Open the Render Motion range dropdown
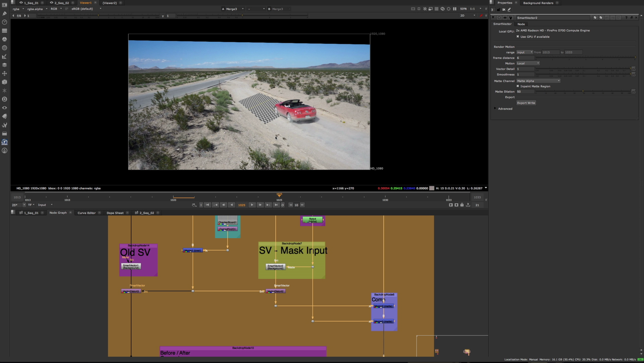644x363 pixels. click(x=524, y=52)
